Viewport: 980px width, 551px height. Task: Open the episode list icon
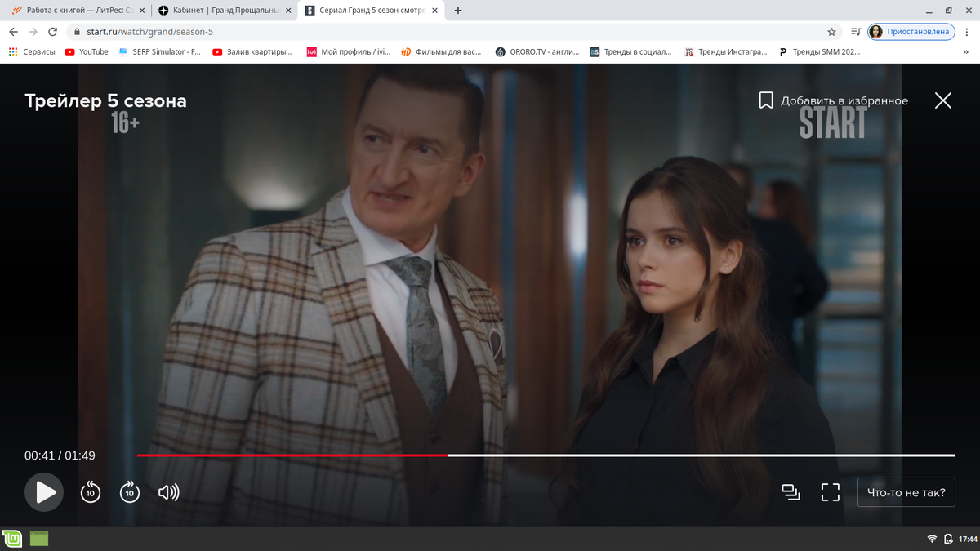(x=791, y=492)
